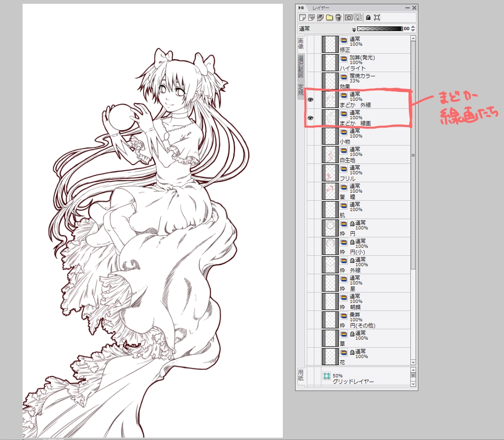Click the raster type icon of ハイライト layer

tap(344, 58)
